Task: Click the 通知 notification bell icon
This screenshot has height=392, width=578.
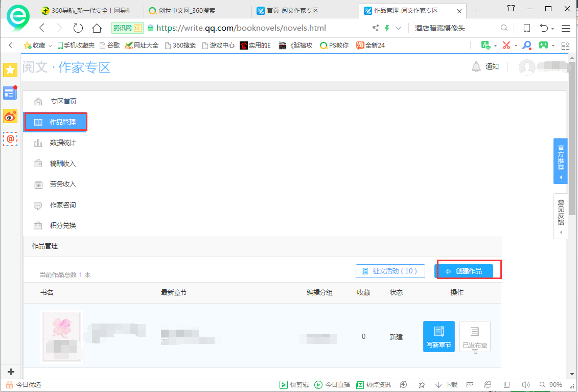Action: [476, 66]
